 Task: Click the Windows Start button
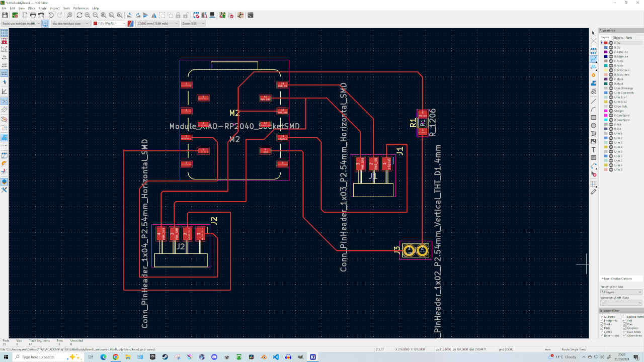point(7,357)
